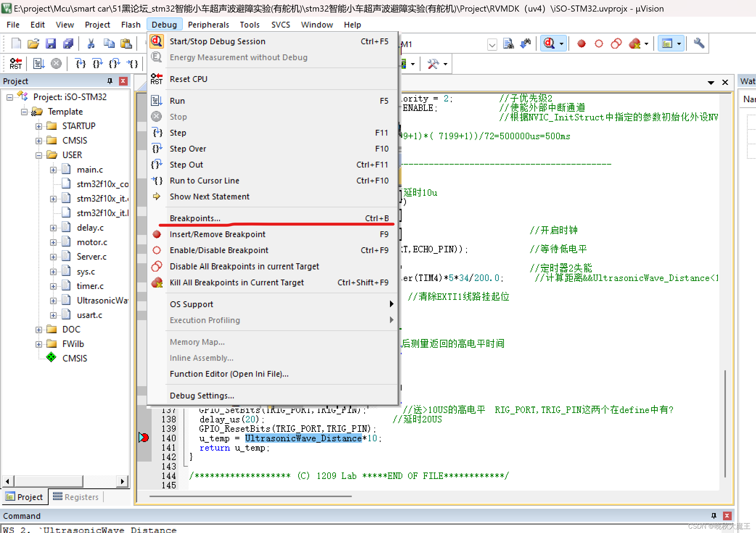Click the Save file toolbar icon
Viewport: 756px width, 533px height.
click(50, 44)
